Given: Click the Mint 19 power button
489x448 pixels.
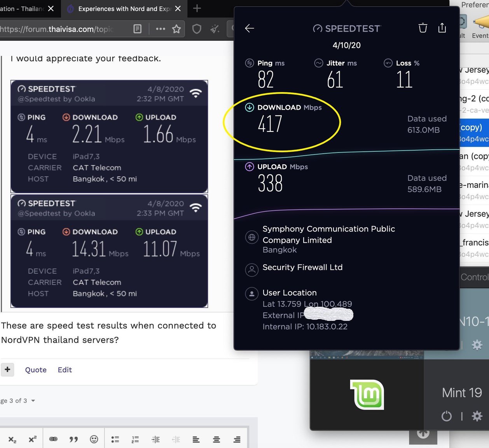Looking at the screenshot, I should pyautogui.click(x=447, y=416).
